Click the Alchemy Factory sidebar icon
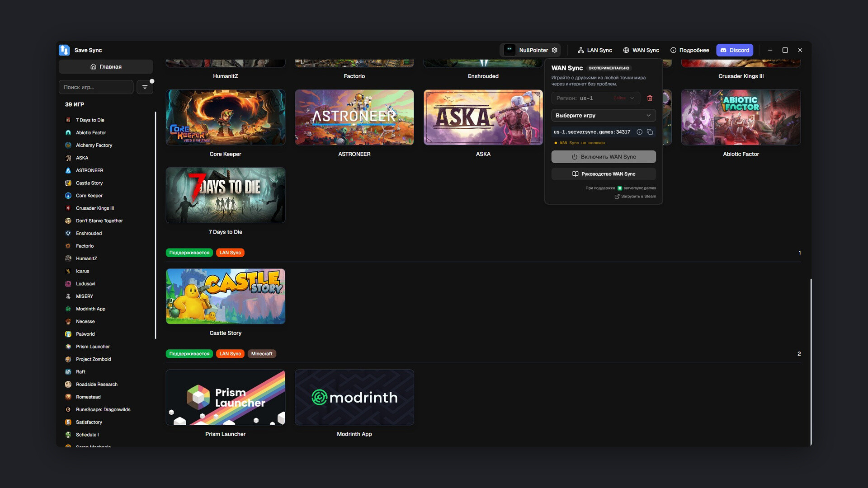The image size is (868, 488). coord(68,145)
